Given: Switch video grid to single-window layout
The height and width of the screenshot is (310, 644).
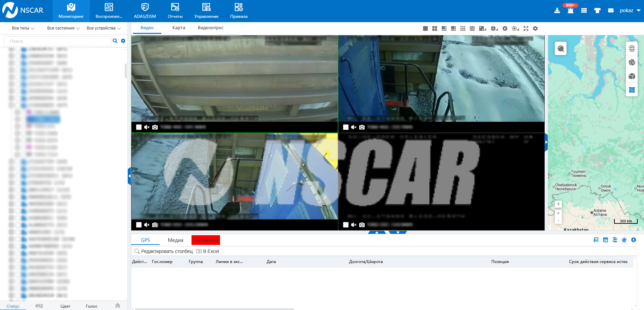Looking at the screenshot, I should tap(425, 29).
